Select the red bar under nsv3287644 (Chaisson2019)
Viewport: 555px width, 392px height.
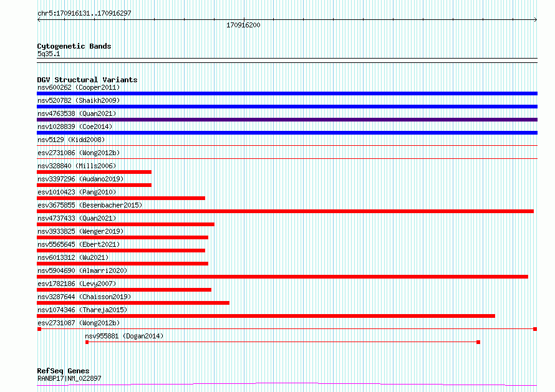pos(133,303)
